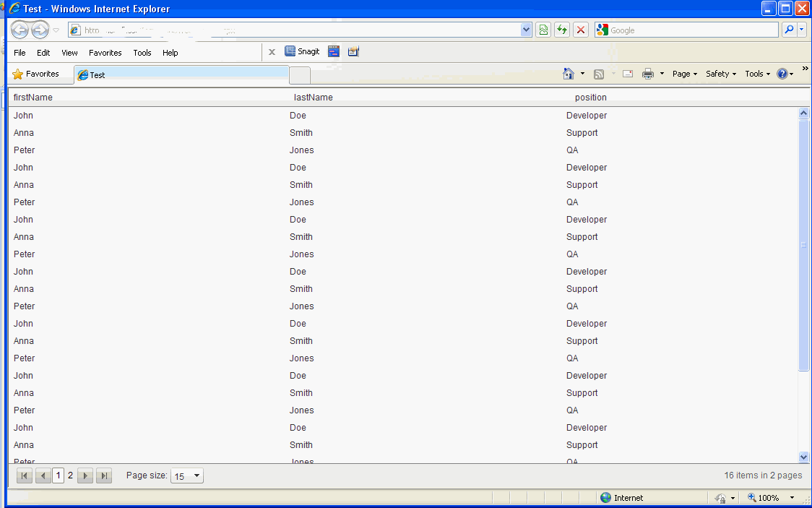The width and height of the screenshot is (812, 508).
Task: Run search with magnifier icon
Action: 789,30
